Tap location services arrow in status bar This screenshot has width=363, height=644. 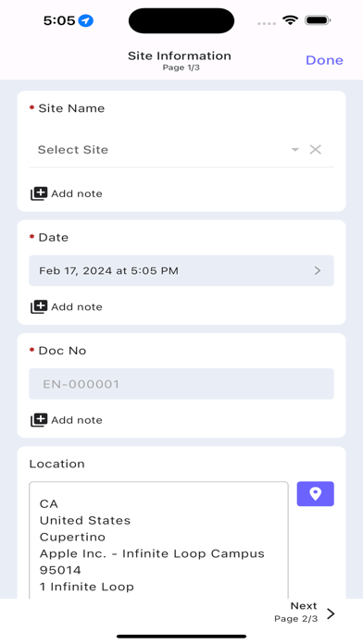(x=86, y=20)
